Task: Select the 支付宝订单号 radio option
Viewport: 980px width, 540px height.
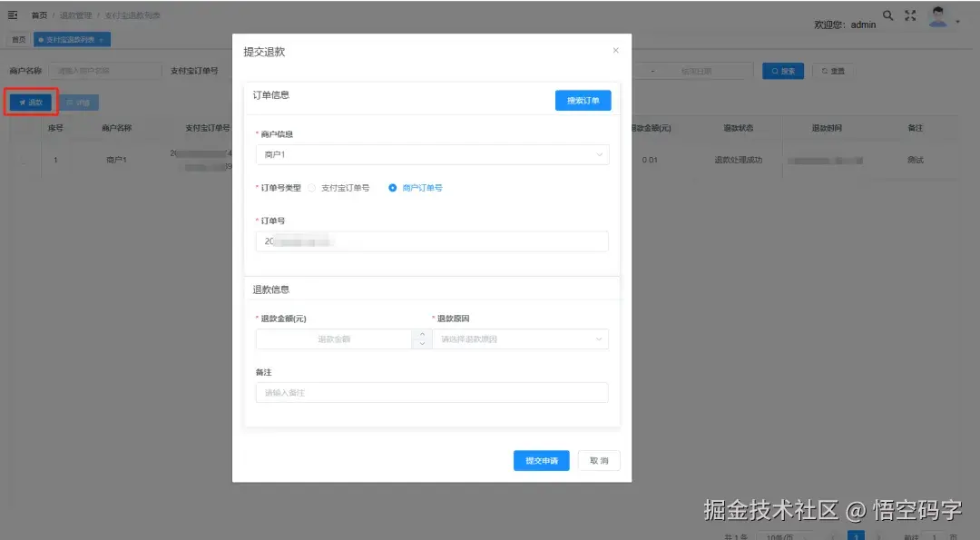Action: (x=310, y=188)
